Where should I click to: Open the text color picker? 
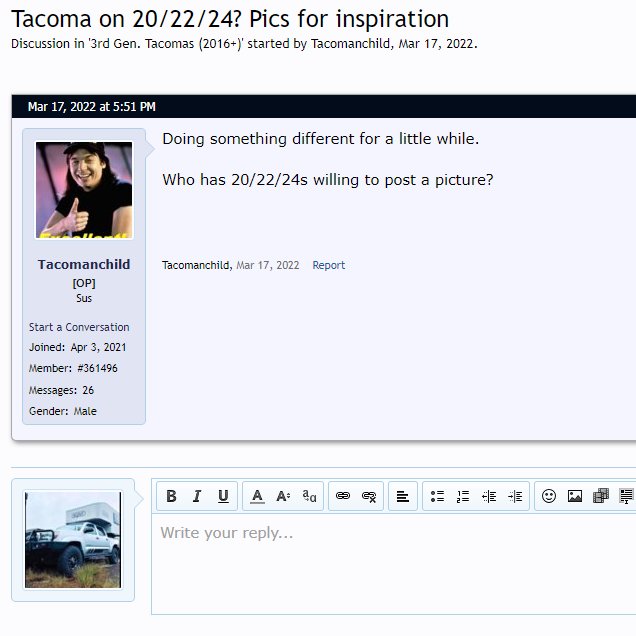click(257, 496)
